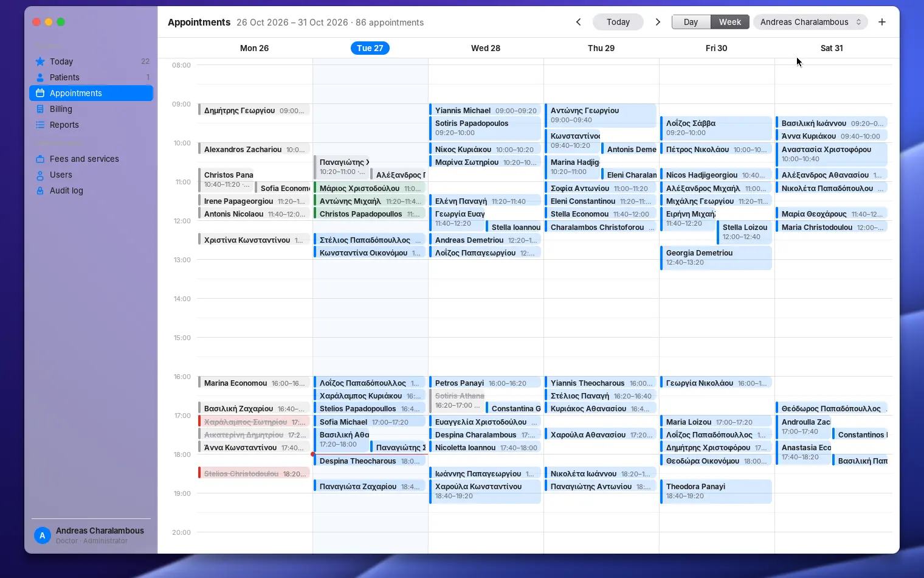Go to previous week chevron
This screenshot has width=924, height=578.
point(578,22)
